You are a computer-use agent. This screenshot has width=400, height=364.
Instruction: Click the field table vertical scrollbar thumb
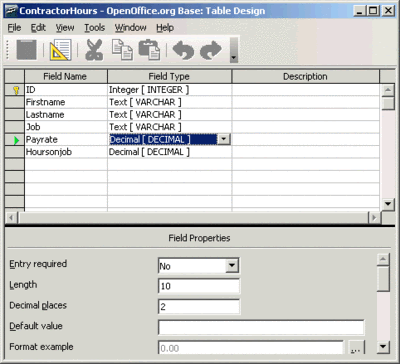tap(388, 103)
